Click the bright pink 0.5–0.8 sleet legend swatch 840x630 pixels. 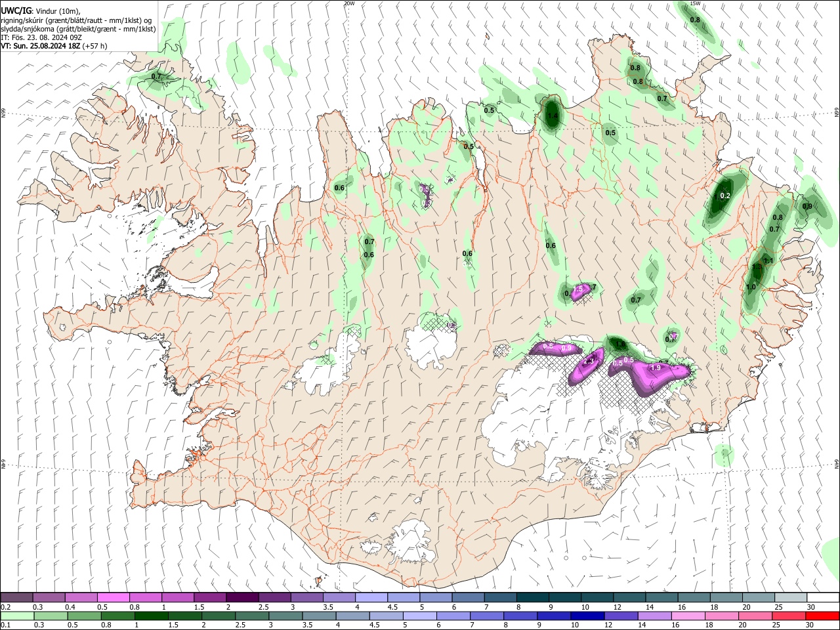[x=114, y=597]
